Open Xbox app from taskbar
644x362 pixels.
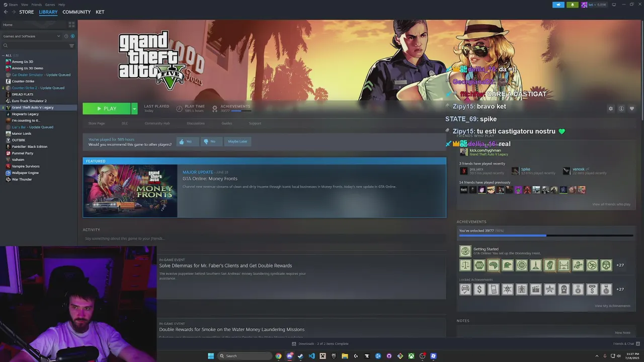pyautogui.click(x=411, y=356)
